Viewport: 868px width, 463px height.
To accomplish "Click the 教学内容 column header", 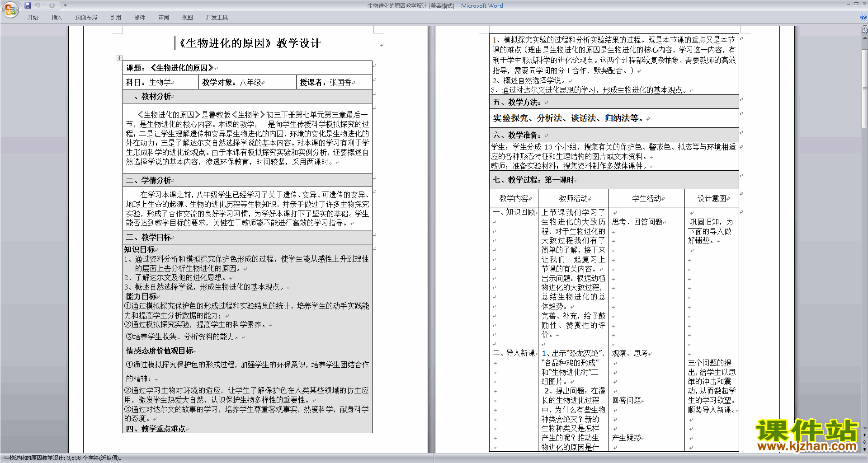I will (514, 198).
